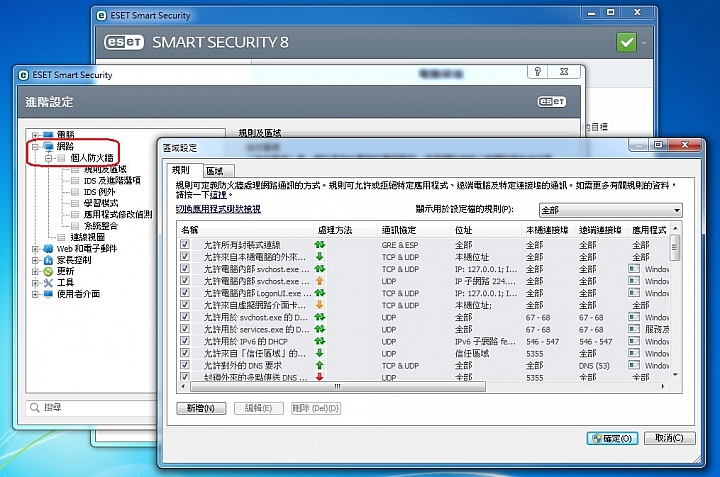This screenshot has width=720, height=477.
Task: Click the right arrow of the horizontal scrollbar
Action: tap(663, 387)
